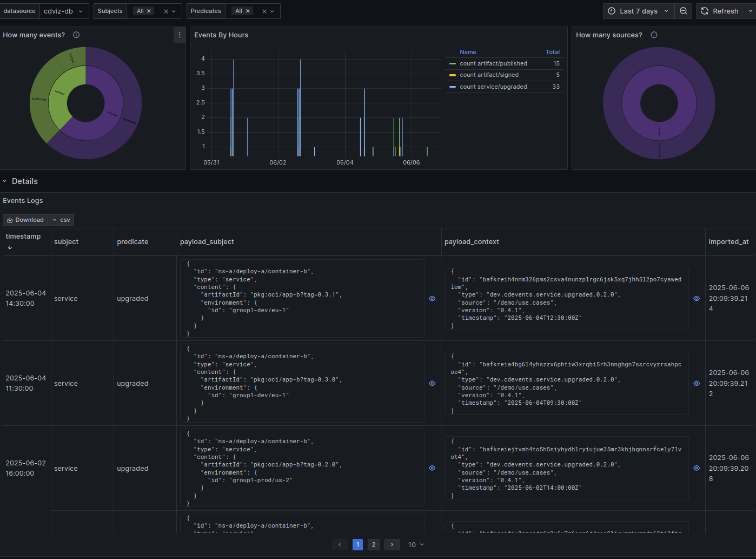This screenshot has height=559, width=756.
Task: Collapse the Details section chevron
Action: click(5, 181)
